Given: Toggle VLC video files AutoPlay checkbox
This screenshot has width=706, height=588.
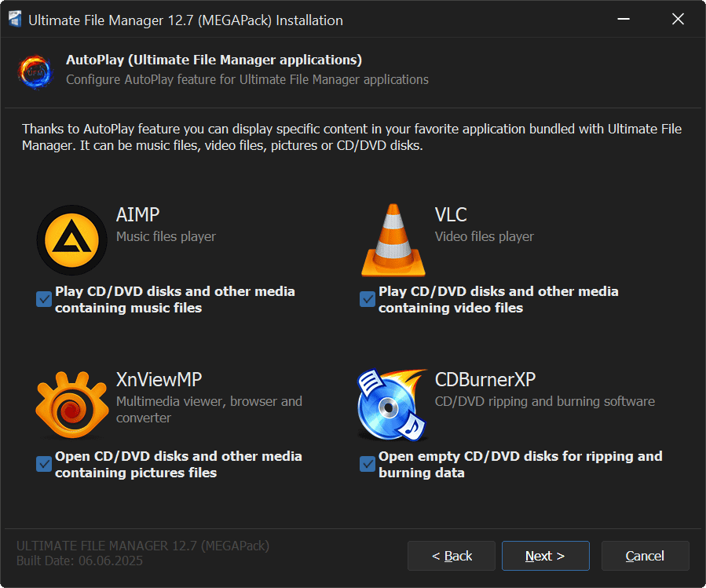Looking at the screenshot, I should tap(368, 299).
